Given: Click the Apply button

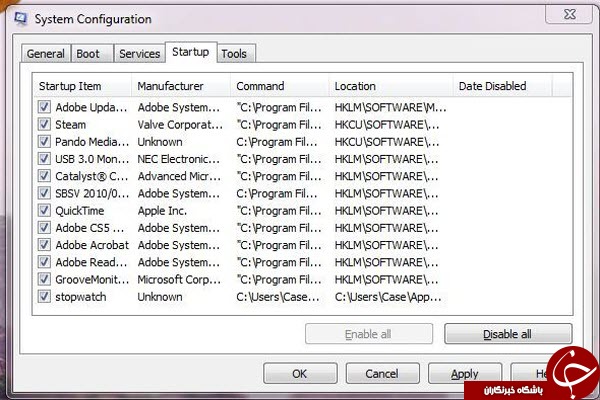Looking at the screenshot, I should point(465,373).
